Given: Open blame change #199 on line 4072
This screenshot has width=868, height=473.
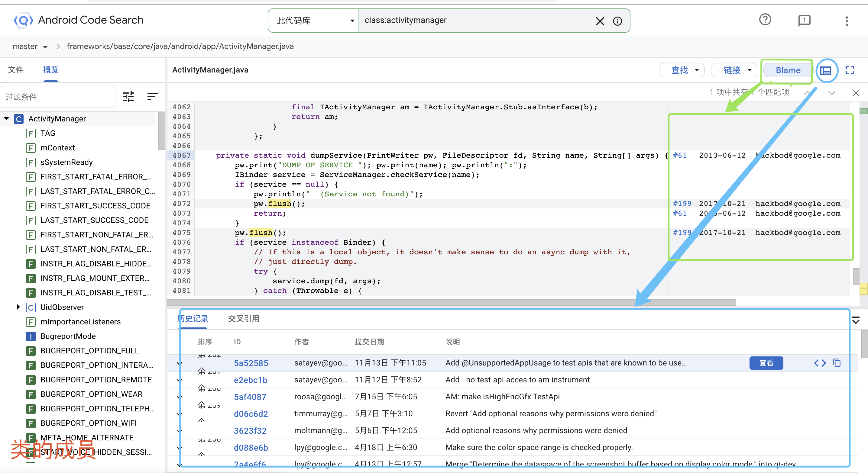Looking at the screenshot, I should 682,204.
